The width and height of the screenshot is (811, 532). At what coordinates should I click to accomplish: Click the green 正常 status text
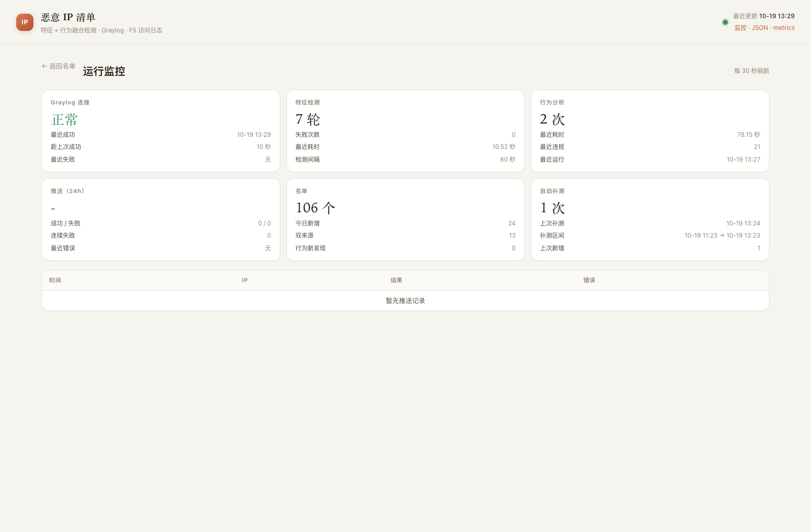click(x=64, y=120)
